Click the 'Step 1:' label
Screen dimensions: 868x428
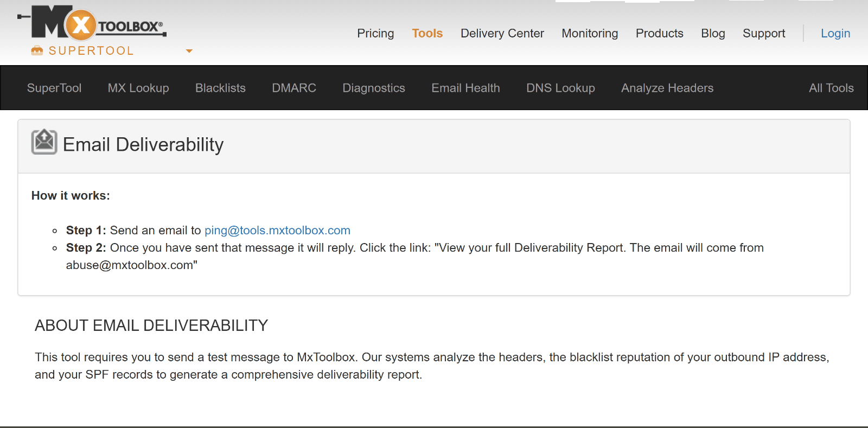(86, 231)
